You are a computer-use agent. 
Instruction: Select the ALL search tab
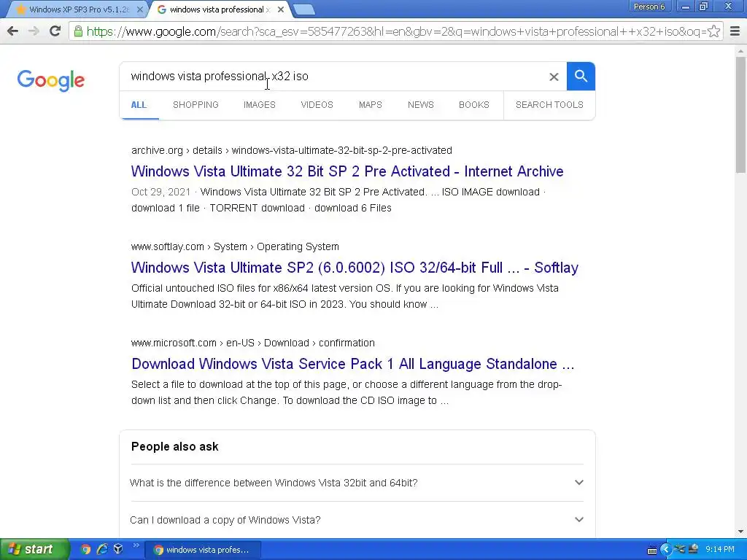(x=139, y=105)
